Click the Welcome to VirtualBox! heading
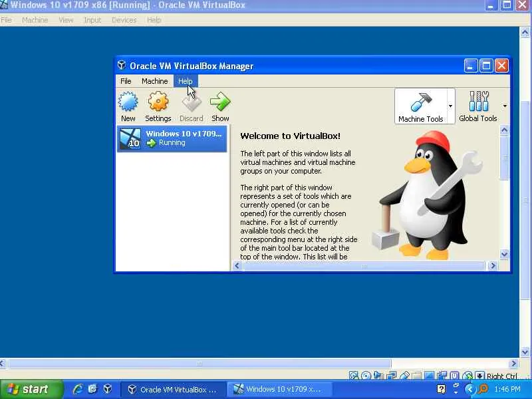 point(290,136)
